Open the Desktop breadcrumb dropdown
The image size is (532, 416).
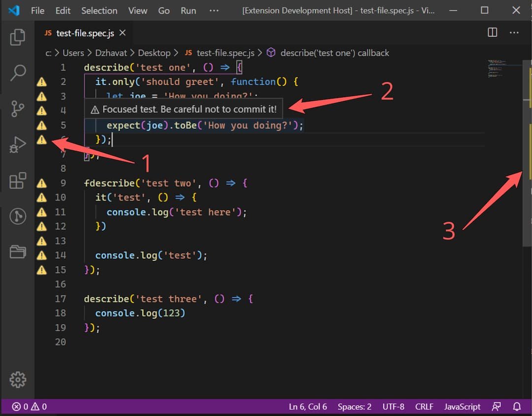(x=154, y=53)
